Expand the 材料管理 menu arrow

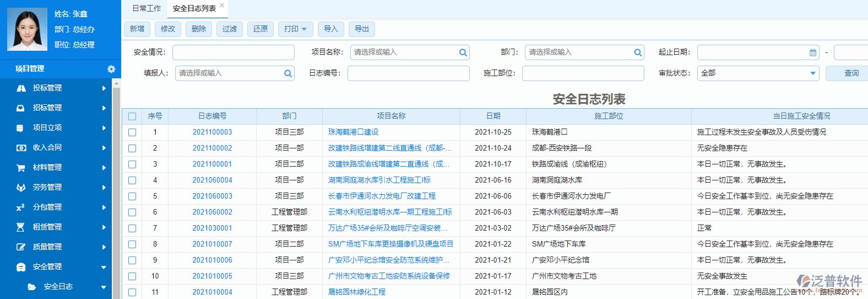tap(104, 168)
